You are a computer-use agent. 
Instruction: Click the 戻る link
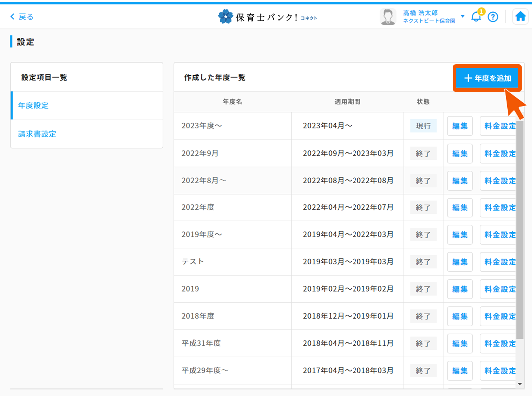(22, 16)
